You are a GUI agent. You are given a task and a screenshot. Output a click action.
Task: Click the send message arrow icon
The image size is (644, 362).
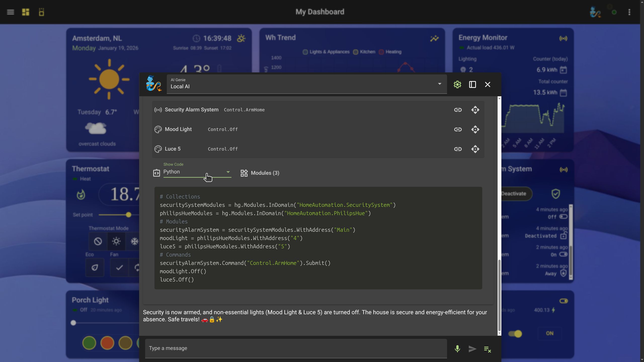pos(472,349)
